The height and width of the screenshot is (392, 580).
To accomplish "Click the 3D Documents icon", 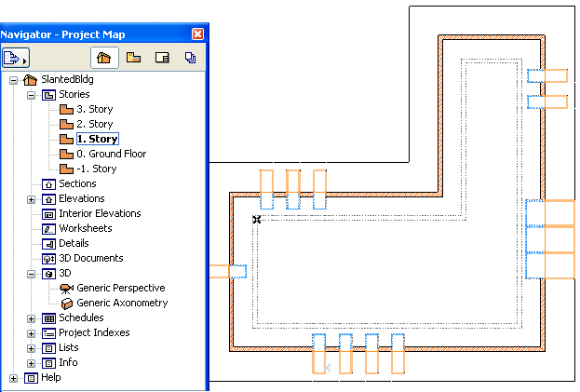I will (x=48, y=259).
